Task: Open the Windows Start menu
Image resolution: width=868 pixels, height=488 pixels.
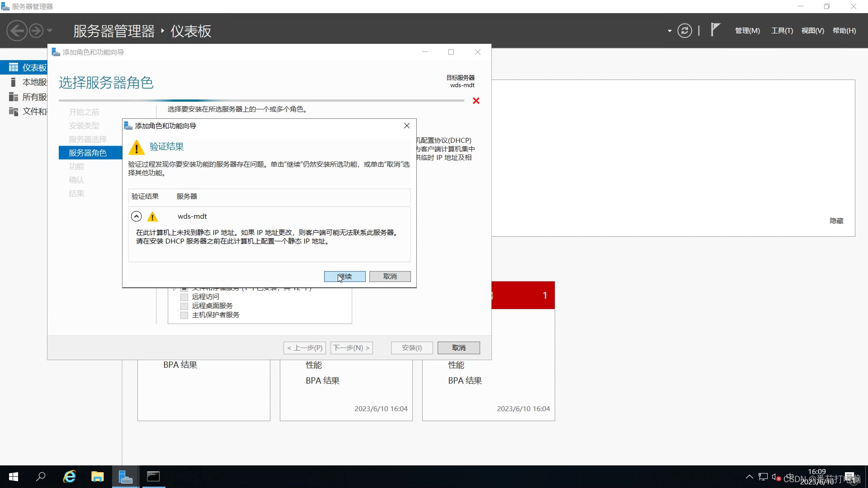Action: click(14, 477)
